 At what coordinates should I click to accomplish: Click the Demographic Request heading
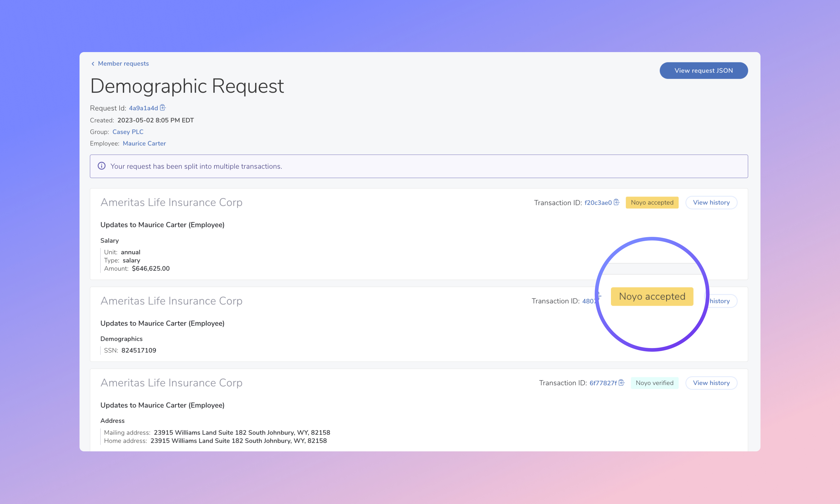coord(187,86)
